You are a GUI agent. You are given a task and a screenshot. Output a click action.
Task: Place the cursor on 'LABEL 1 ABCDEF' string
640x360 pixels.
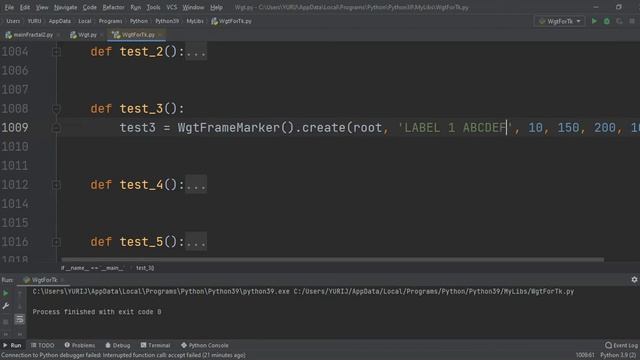455,128
